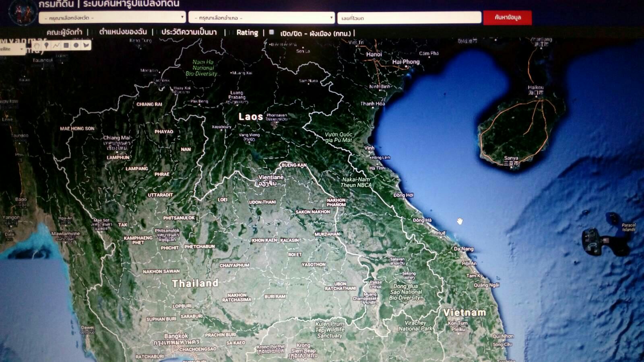The height and width of the screenshot is (362, 644).
Task: Select the polyline drawing tool
Action: pyautogui.click(x=56, y=45)
